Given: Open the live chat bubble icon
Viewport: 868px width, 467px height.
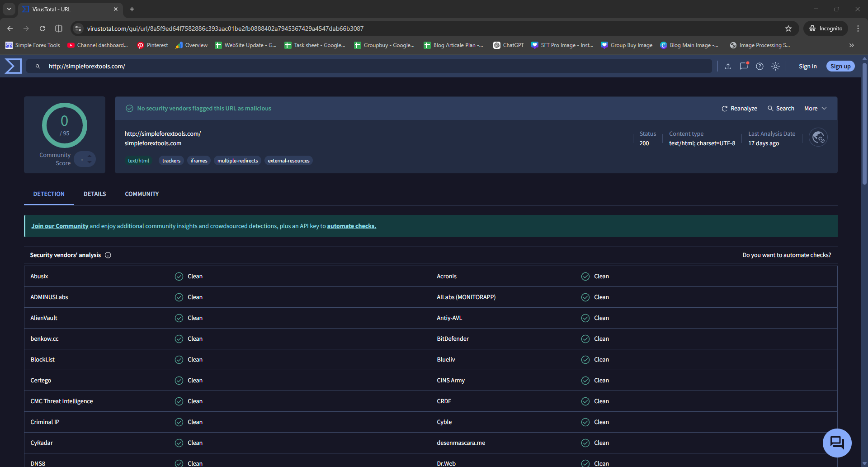Looking at the screenshot, I should 837,443.
